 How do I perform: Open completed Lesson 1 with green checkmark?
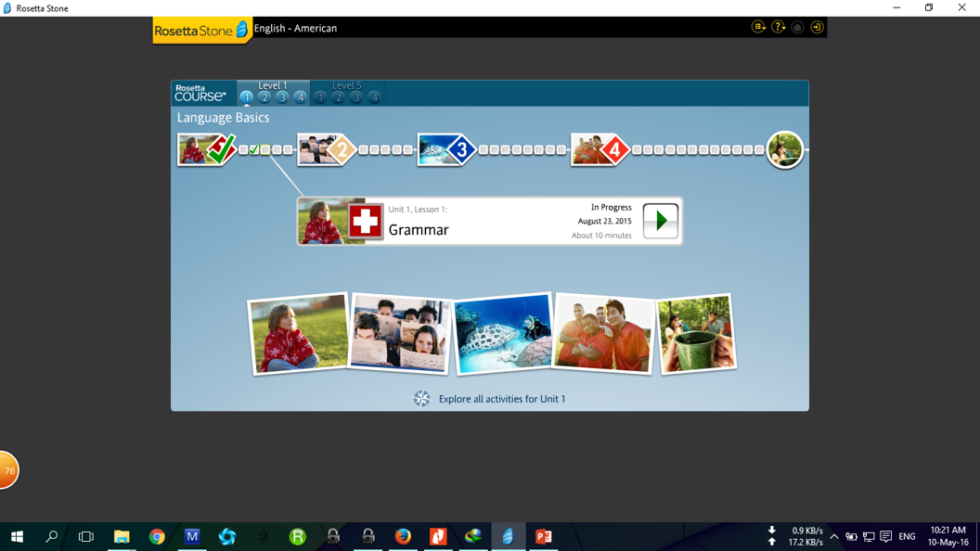[207, 149]
